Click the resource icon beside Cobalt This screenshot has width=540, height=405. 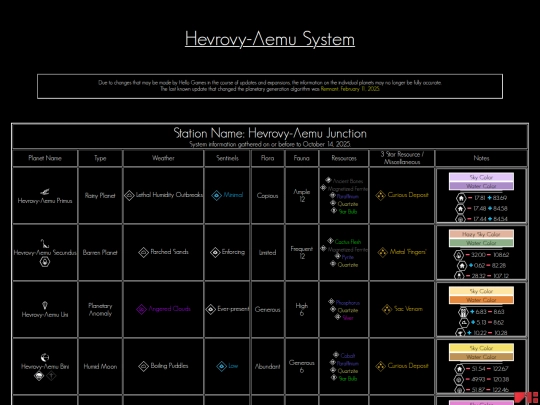coord(336,354)
